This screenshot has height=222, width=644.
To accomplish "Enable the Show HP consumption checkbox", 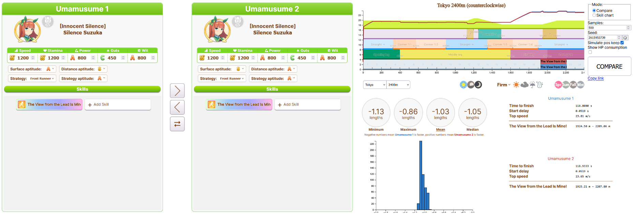I will [x=590, y=52].
